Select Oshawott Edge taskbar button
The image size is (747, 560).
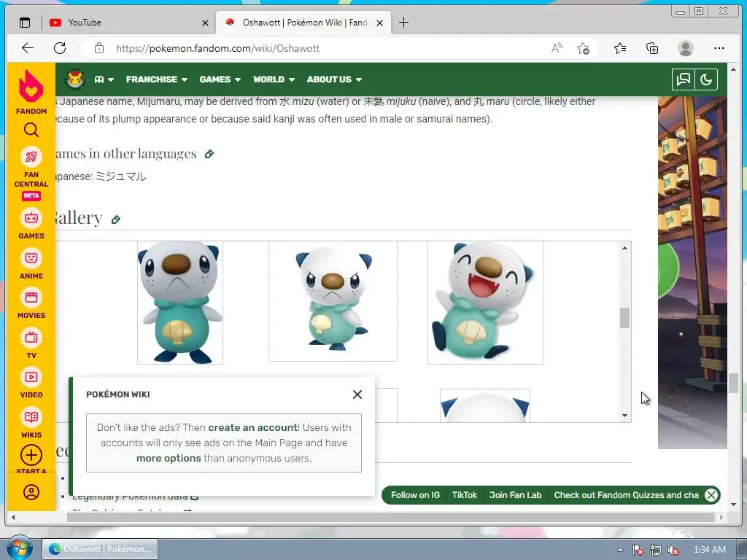(x=100, y=549)
